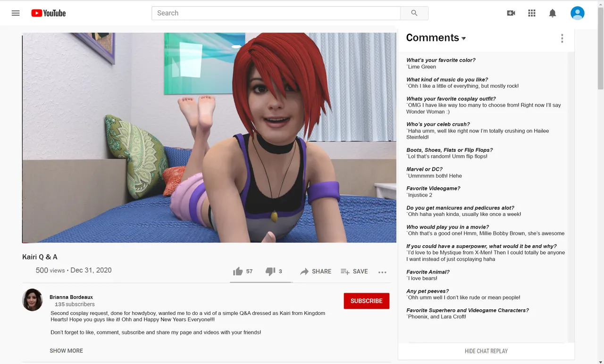Click the 'Don't forget to like' description line
The image size is (604, 364).
(x=156, y=332)
